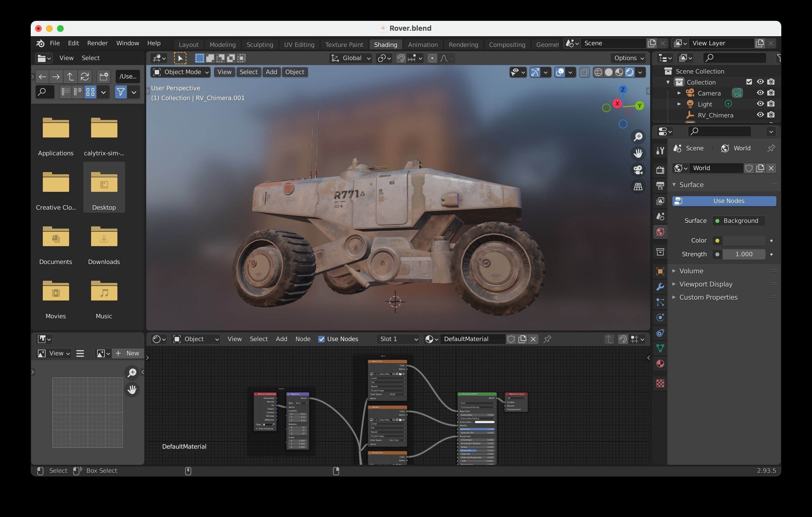Expand the Volume panel

pos(691,271)
